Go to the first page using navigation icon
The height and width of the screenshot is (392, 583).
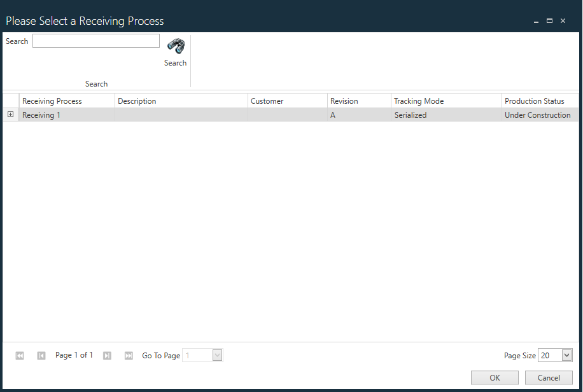19,355
